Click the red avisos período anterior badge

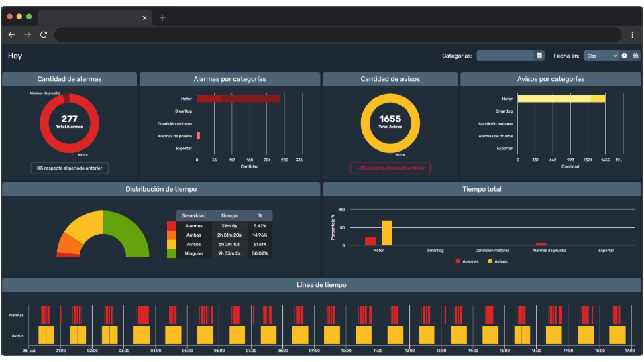tap(390, 168)
